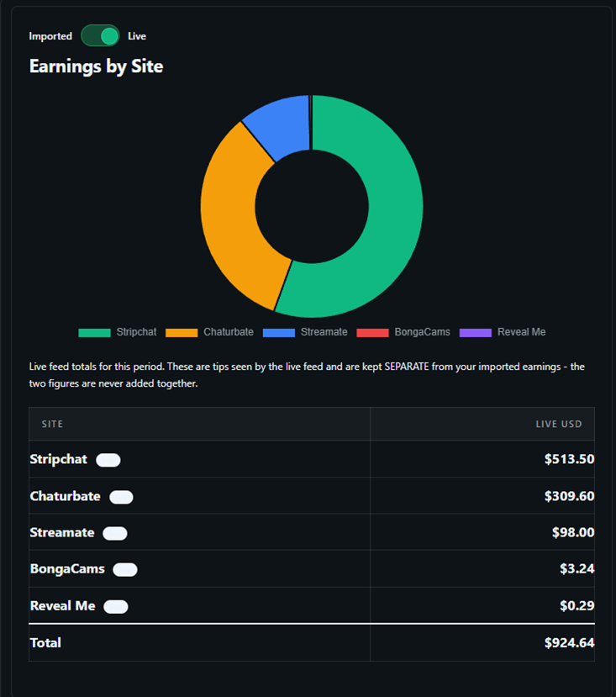Click the purple Reveal Me legend swatch
The image size is (616, 697).
coord(476,332)
